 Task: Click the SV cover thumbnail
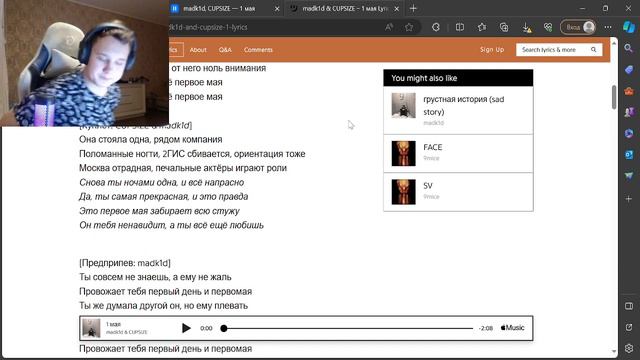click(403, 192)
